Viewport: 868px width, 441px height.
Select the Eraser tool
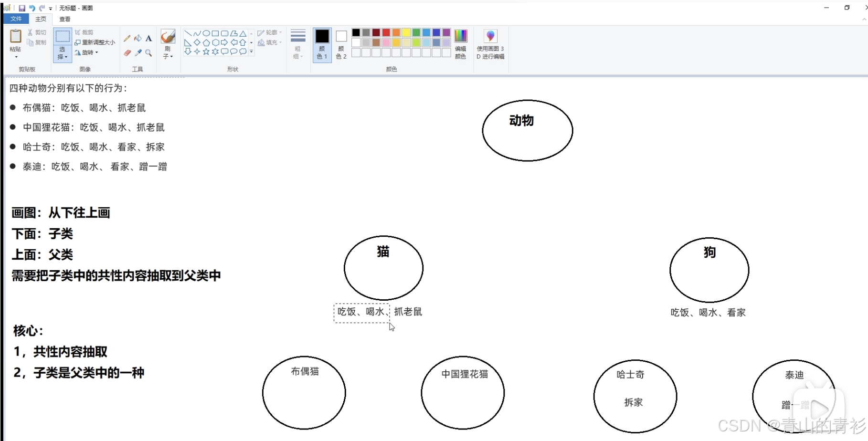point(127,53)
